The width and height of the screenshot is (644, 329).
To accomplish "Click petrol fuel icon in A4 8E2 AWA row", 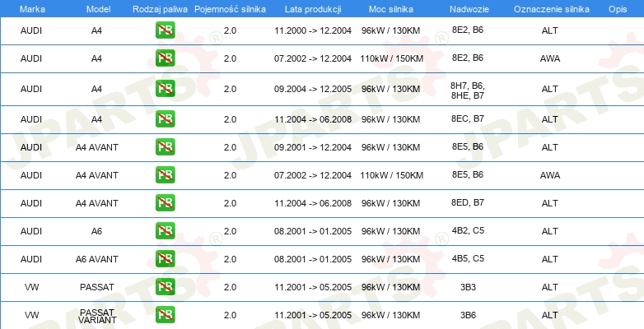I will (165, 58).
